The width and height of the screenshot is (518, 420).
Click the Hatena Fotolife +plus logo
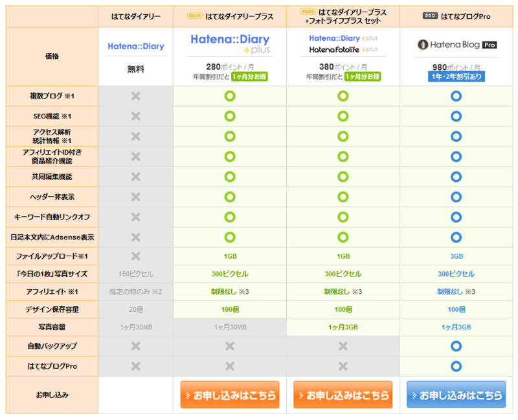click(x=343, y=50)
